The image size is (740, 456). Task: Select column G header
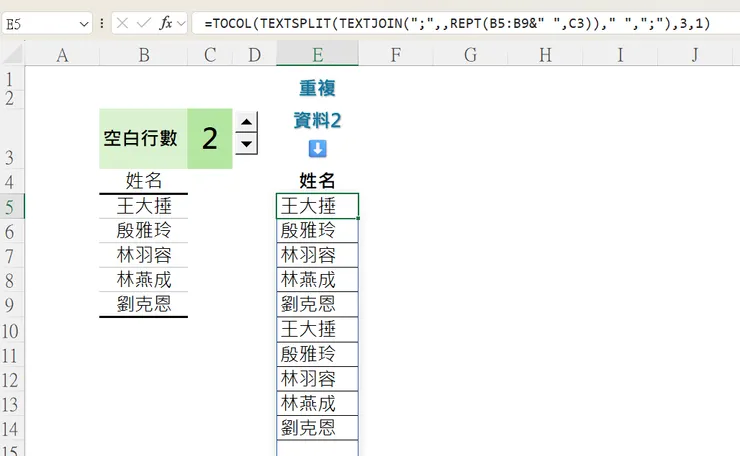[470, 55]
